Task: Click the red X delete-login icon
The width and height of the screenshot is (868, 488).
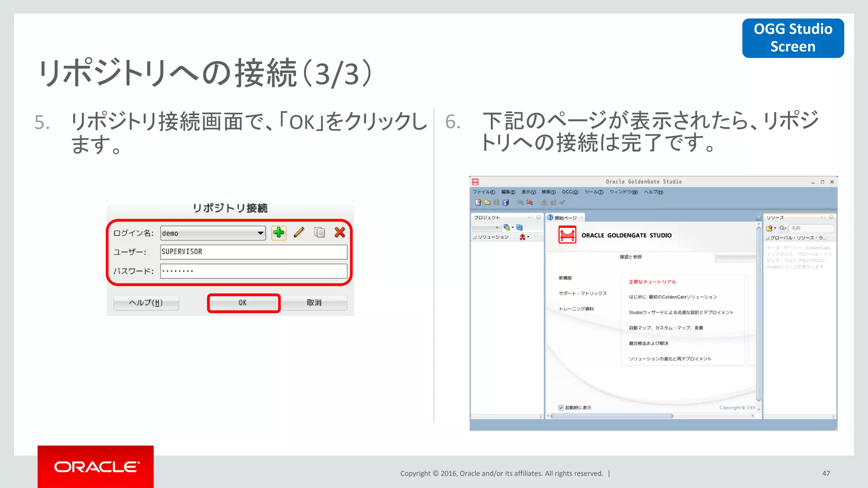Action: tap(339, 232)
